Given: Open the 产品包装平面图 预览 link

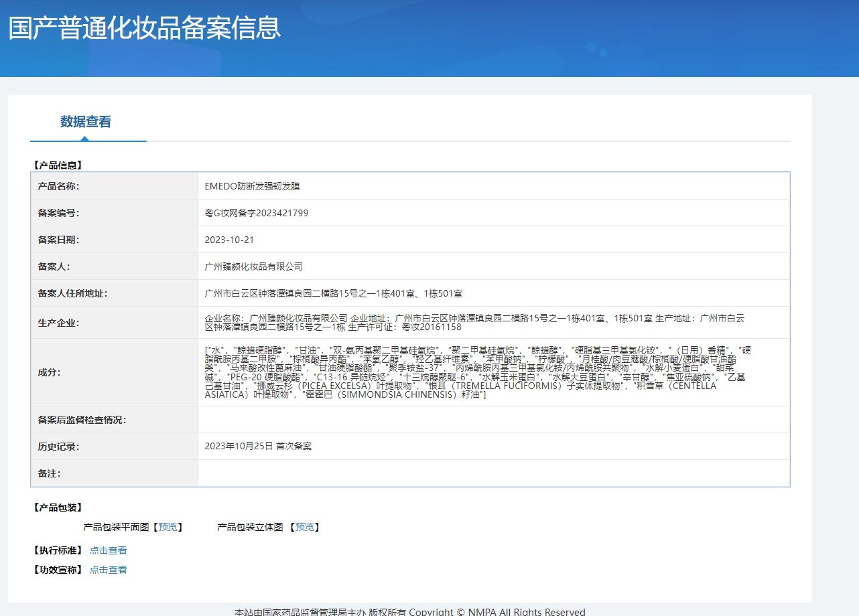Looking at the screenshot, I should (168, 527).
